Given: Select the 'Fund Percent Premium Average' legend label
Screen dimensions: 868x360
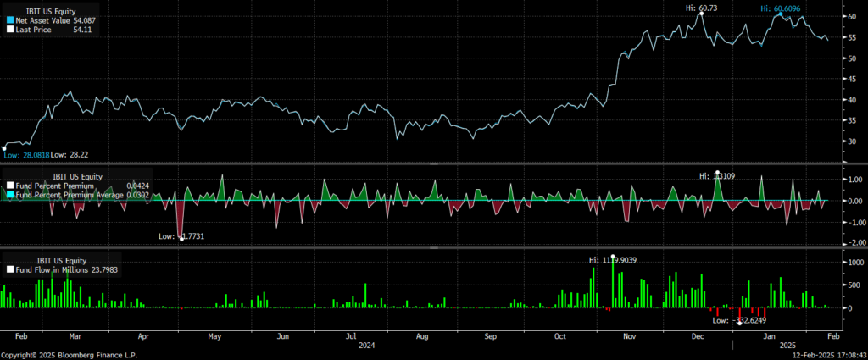Looking at the screenshot, I should pos(70,195).
